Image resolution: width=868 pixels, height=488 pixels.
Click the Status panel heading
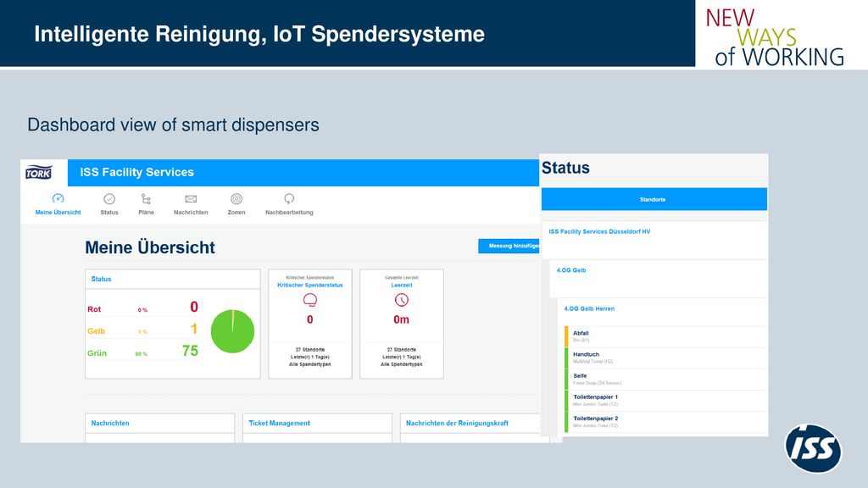click(x=565, y=168)
